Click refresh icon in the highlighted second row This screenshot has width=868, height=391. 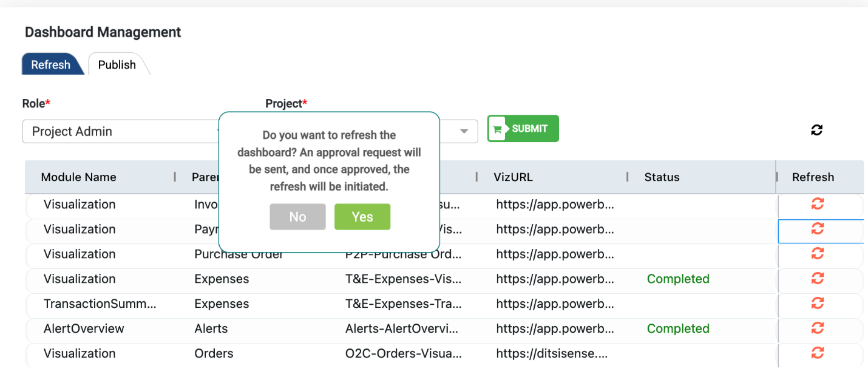click(x=818, y=229)
